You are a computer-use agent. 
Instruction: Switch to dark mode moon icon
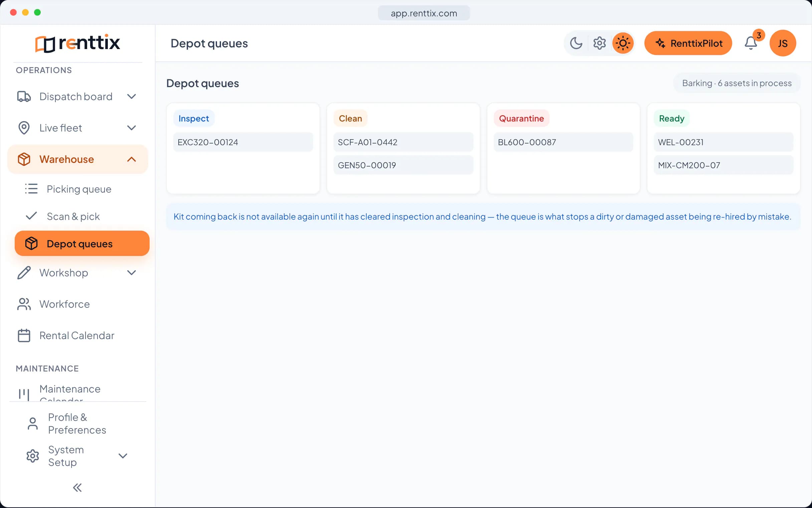[576, 43]
